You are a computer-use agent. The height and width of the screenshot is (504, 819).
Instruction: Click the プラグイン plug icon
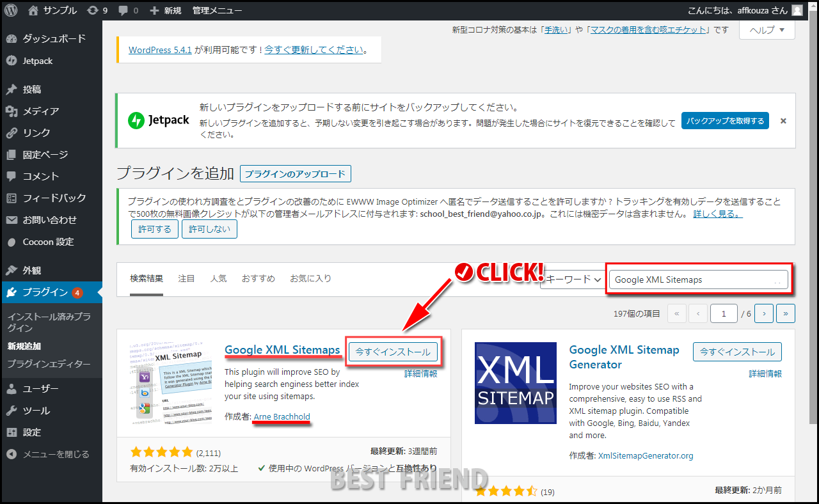tap(11, 293)
